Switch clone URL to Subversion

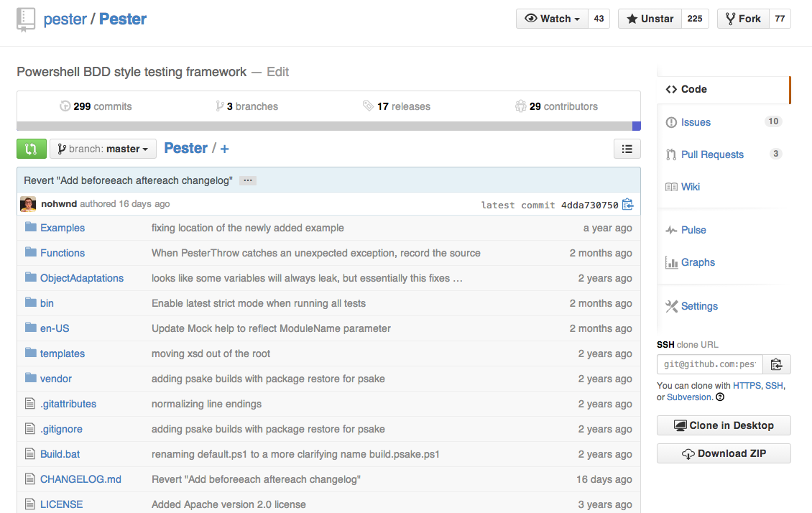coord(689,397)
